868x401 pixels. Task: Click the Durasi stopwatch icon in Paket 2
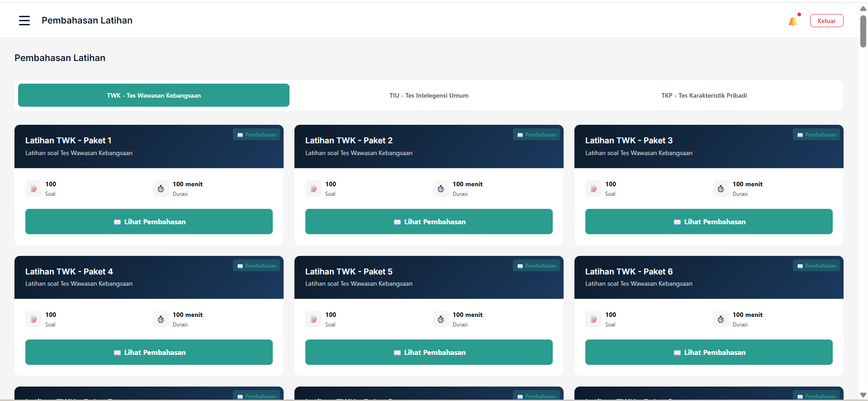pos(441,189)
